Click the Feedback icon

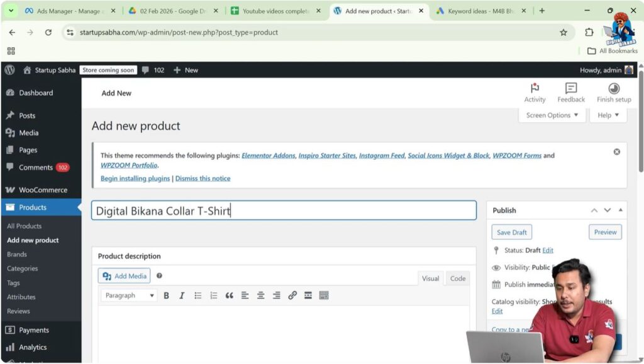pyautogui.click(x=570, y=89)
